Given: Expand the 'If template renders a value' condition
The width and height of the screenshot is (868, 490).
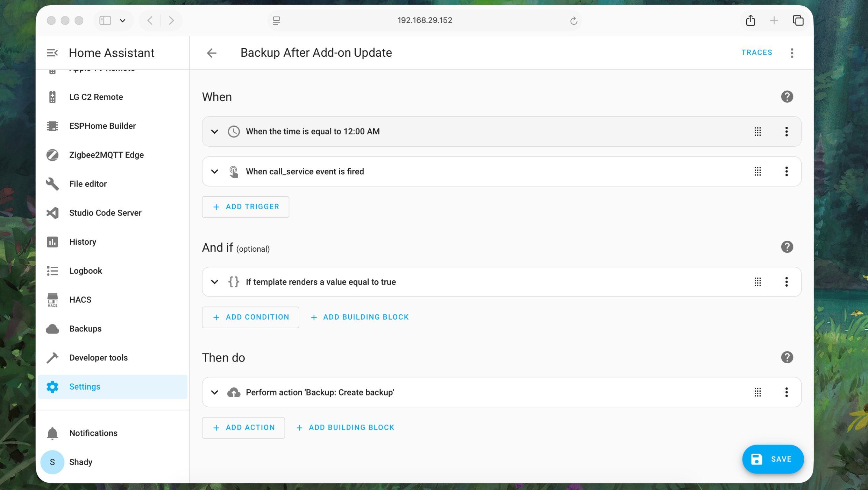Looking at the screenshot, I should pyautogui.click(x=215, y=282).
